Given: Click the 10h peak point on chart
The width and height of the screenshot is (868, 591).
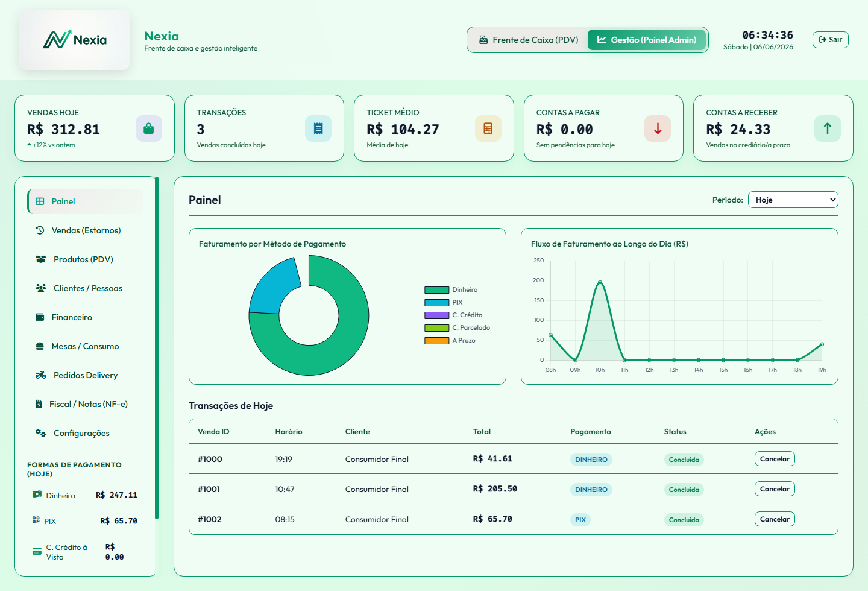Looking at the screenshot, I should [x=600, y=282].
